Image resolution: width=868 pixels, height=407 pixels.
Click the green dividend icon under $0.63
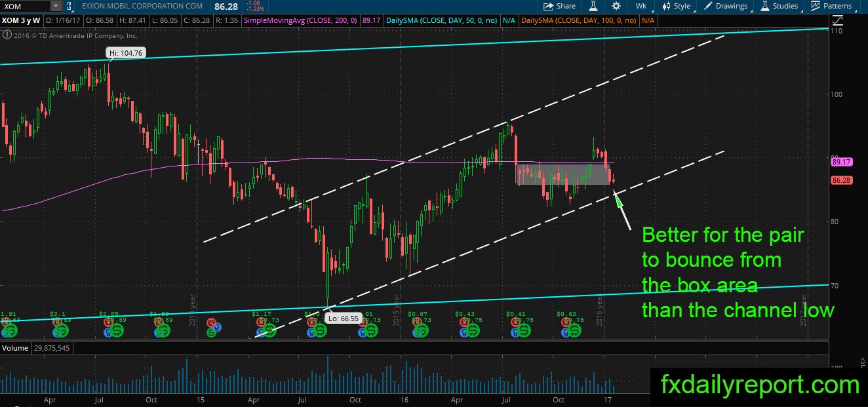point(573,330)
